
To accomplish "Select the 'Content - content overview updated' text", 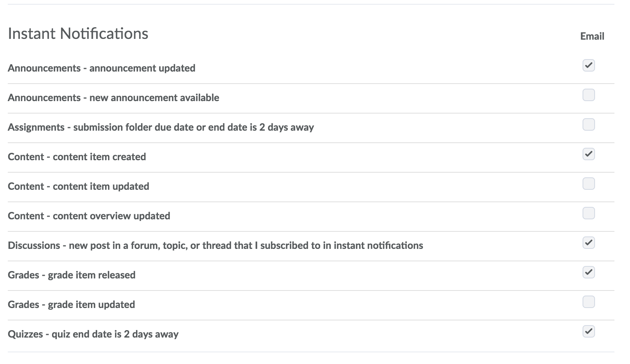I will pos(89,216).
